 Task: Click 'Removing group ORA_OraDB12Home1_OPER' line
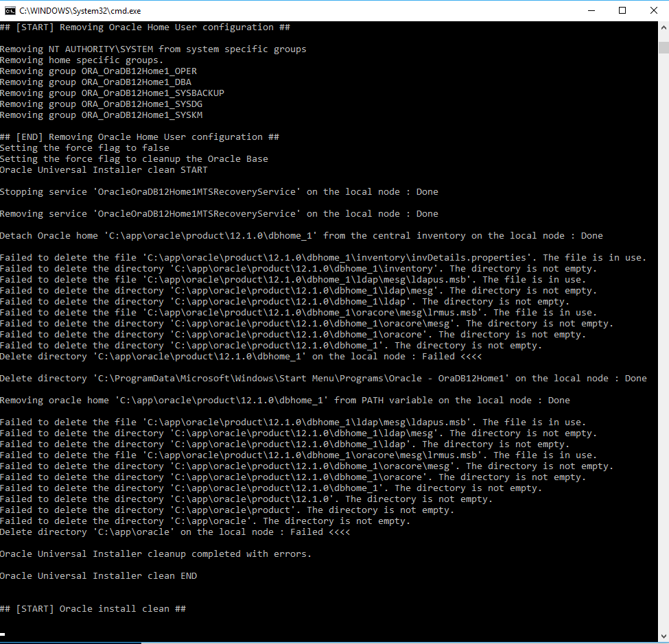(x=99, y=71)
